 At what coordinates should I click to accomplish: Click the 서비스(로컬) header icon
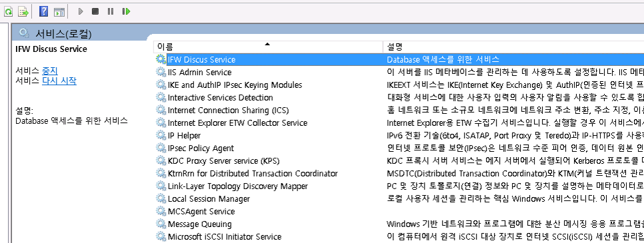(x=24, y=33)
